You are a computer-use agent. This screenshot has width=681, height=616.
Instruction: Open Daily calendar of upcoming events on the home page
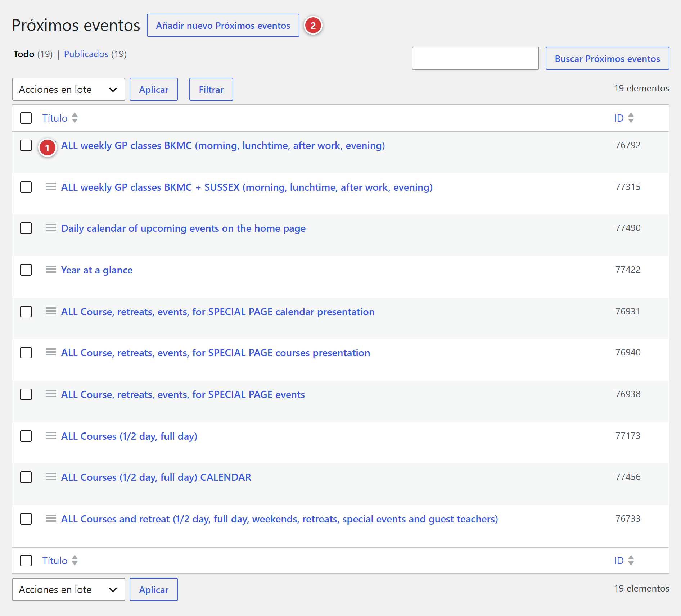(183, 228)
